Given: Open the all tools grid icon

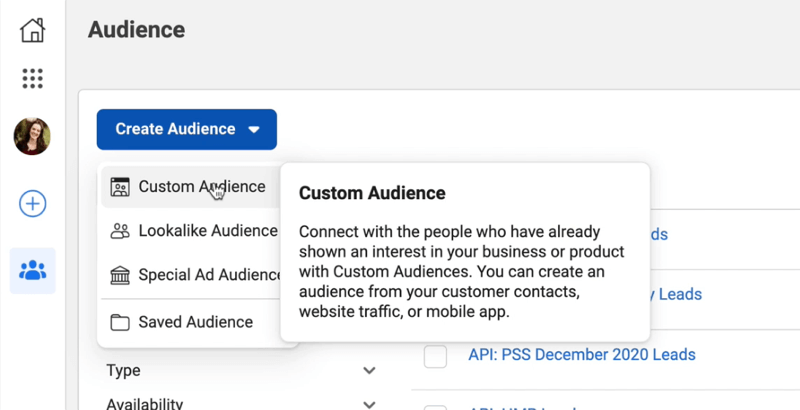Looking at the screenshot, I should [x=33, y=79].
